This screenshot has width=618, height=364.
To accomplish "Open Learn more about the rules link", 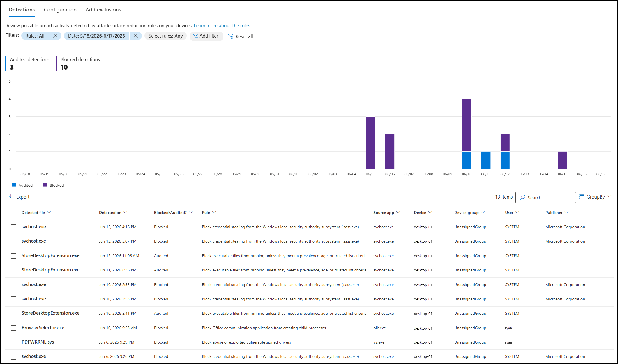I will click(222, 26).
